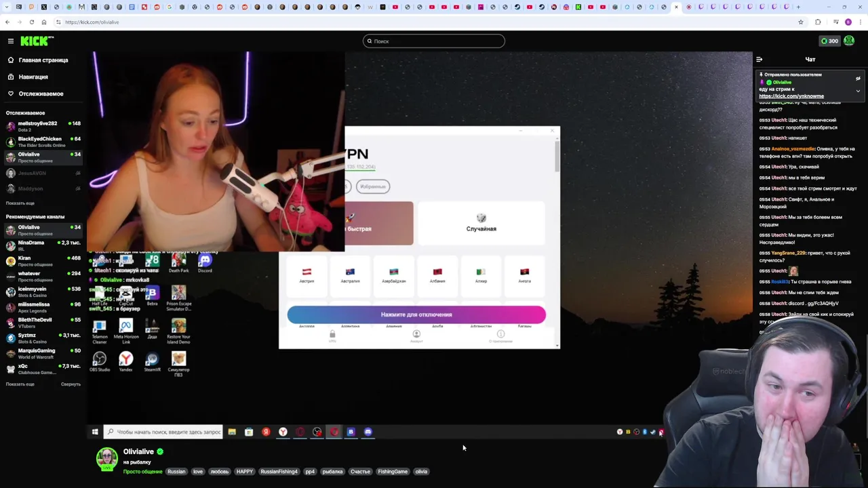Collapse recommended list with Свернуть
This screenshot has width=868, height=488.
71,384
